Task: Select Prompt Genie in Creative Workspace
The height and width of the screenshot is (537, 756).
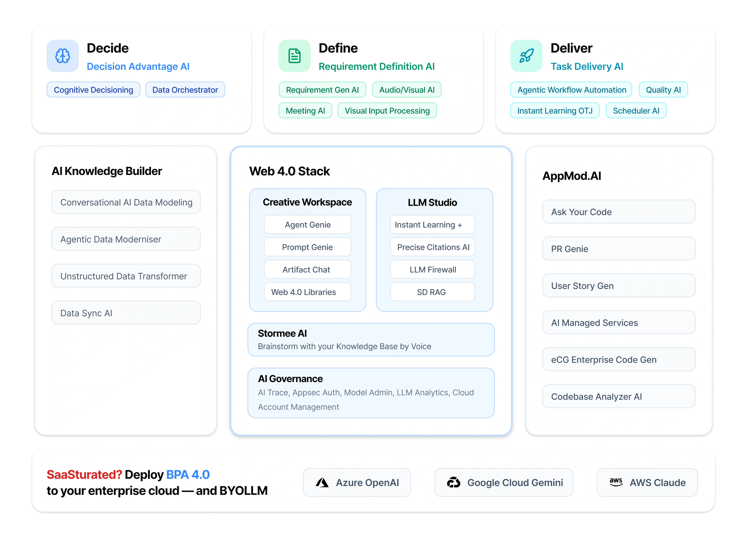Action: tap(308, 247)
